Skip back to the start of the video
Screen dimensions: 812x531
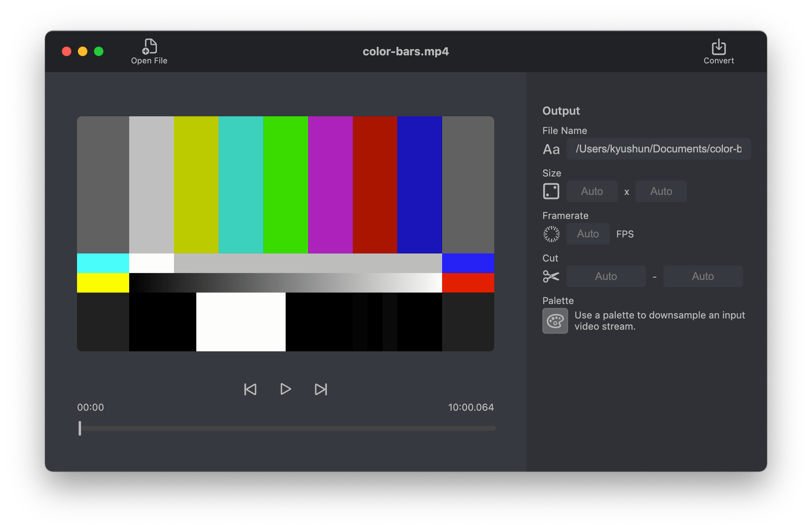coord(250,389)
